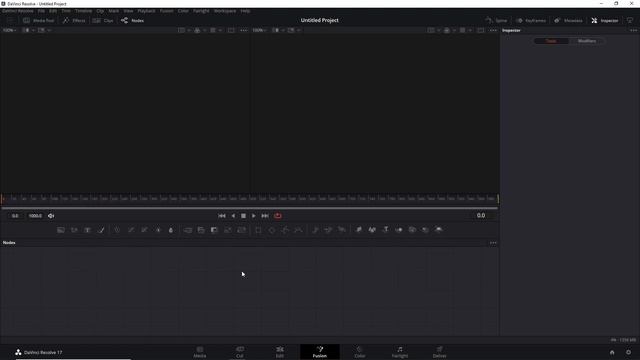640x360 pixels.
Task: Add a Merge 3D node
Action: pyautogui.click(x=399, y=230)
